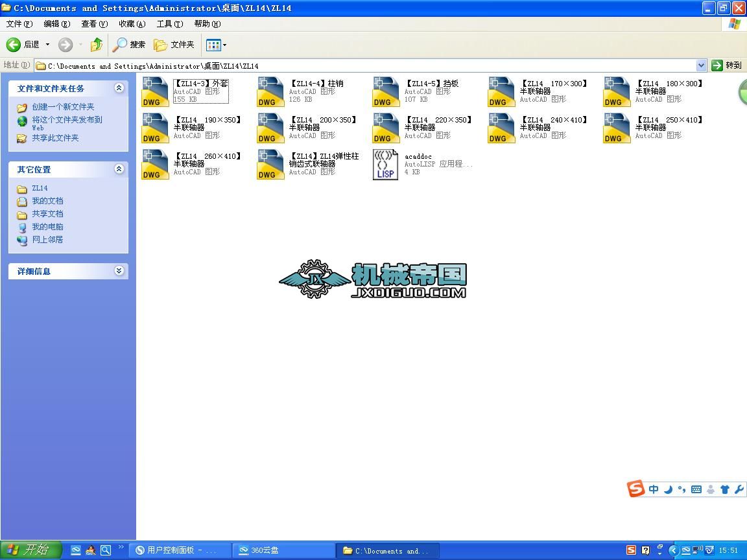
Task: Select the 180×300 半联轴器 DWG icon
Action: tap(617, 92)
